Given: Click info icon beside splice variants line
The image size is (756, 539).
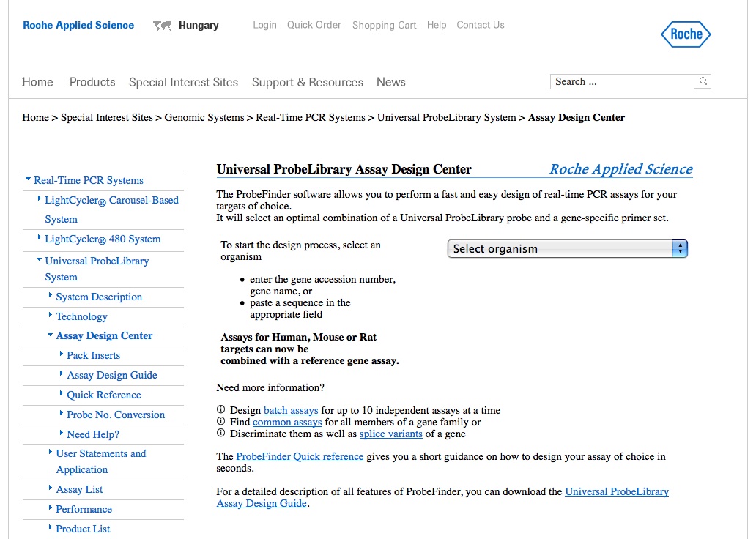Looking at the screenshot, I should pos(221,434).
